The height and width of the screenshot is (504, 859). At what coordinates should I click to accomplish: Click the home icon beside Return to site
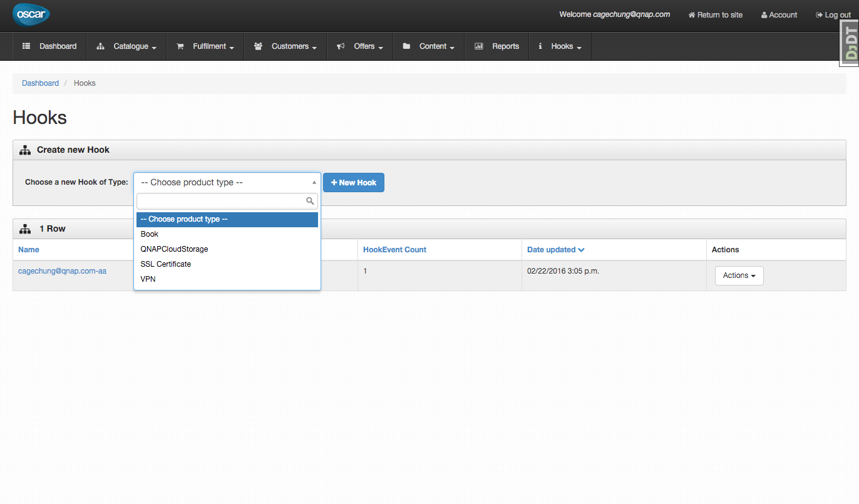click(x=691, y=15)
